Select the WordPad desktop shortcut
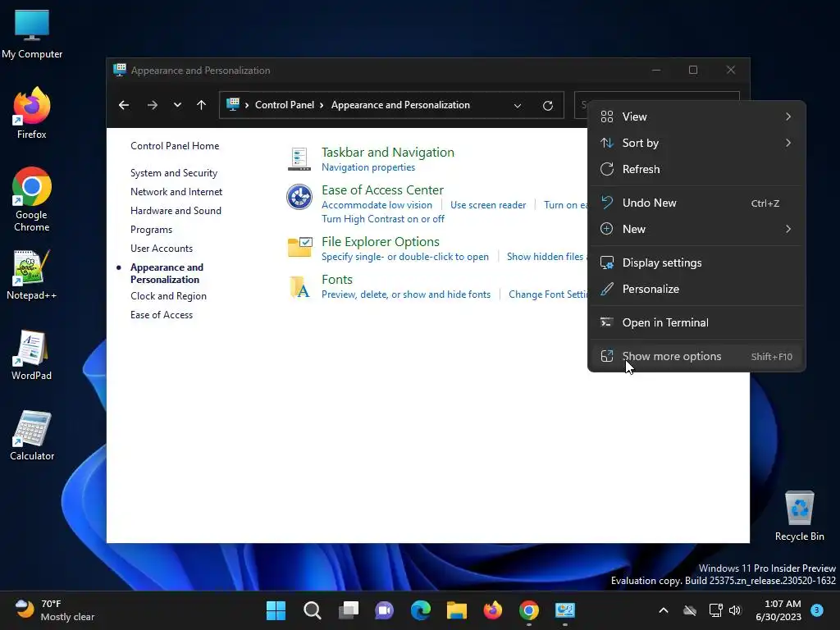 [32, 354]
